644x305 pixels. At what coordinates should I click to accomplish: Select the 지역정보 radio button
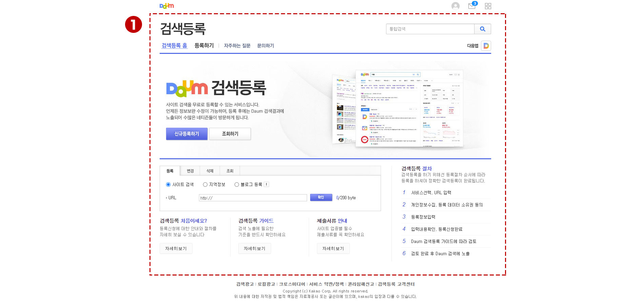pyautogui.click(x=205, y=184)
